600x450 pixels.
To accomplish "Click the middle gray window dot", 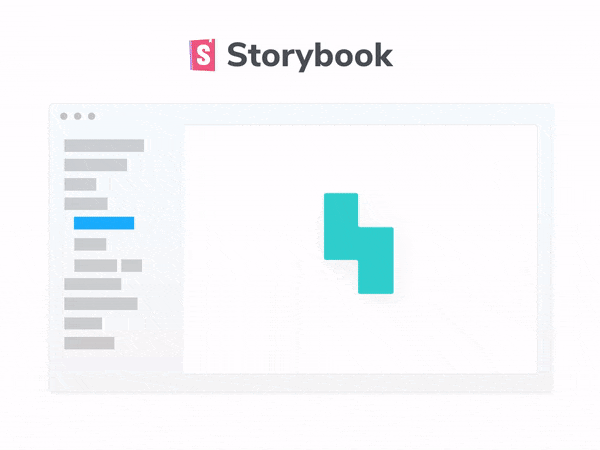I will coord(78,116).
